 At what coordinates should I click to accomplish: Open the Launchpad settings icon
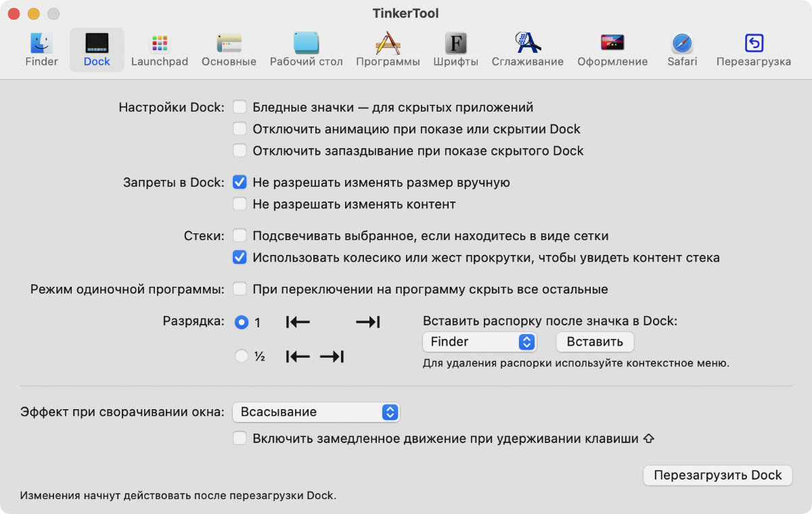(160, 44)
